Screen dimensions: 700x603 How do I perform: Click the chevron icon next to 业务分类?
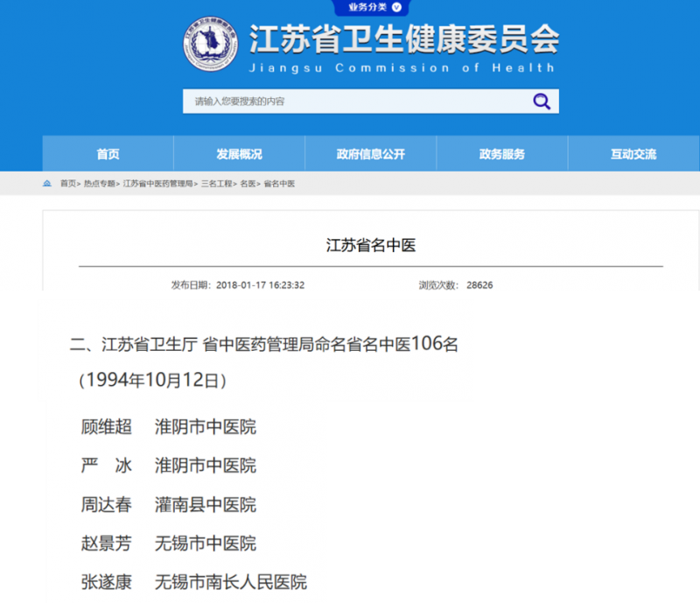396,7
